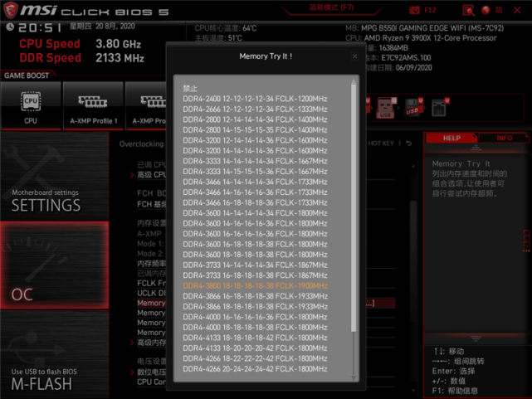Click the Memory Try It list scrollbar thumb

(x=354, y=207)
